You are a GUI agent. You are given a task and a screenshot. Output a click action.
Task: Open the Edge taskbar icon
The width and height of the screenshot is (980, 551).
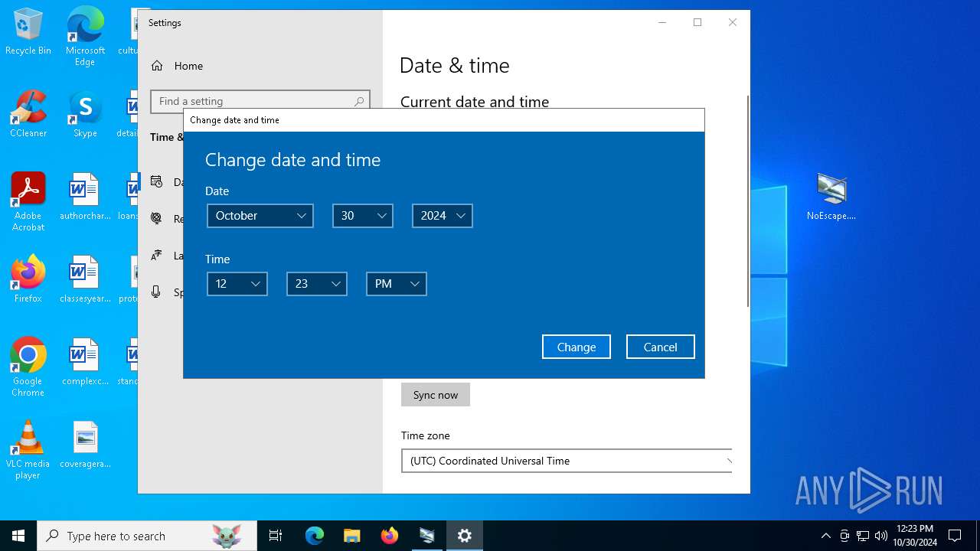[x=315, y=536]
